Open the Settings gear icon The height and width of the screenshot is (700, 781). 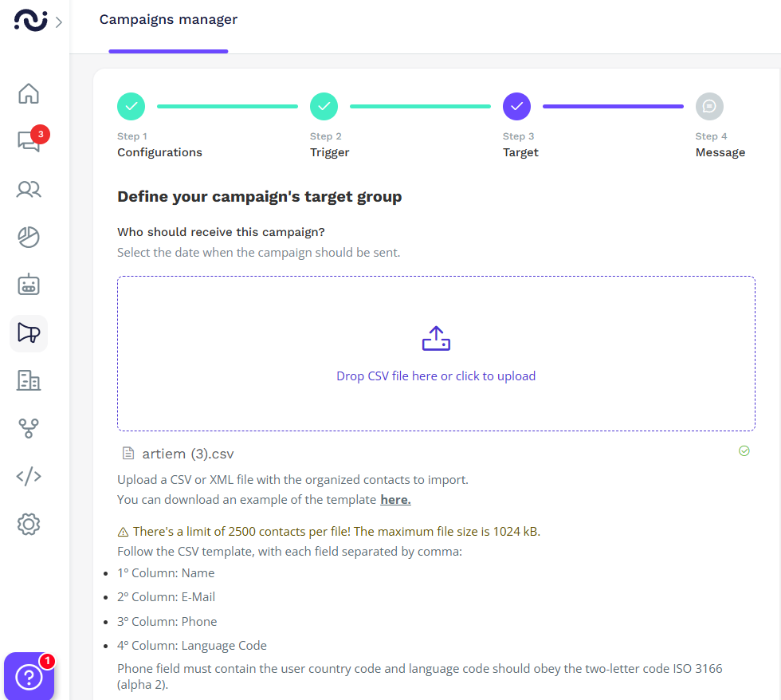click(x=29, y=524)
